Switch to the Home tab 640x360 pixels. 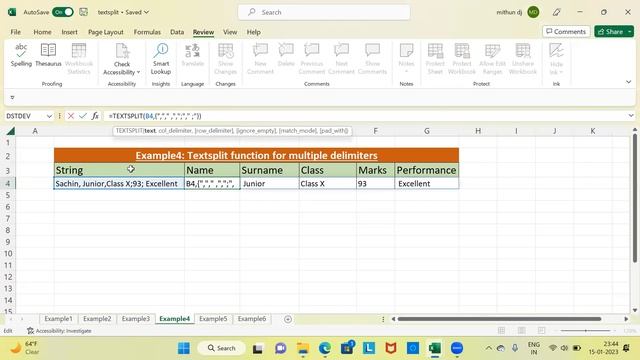coord(42,32)
